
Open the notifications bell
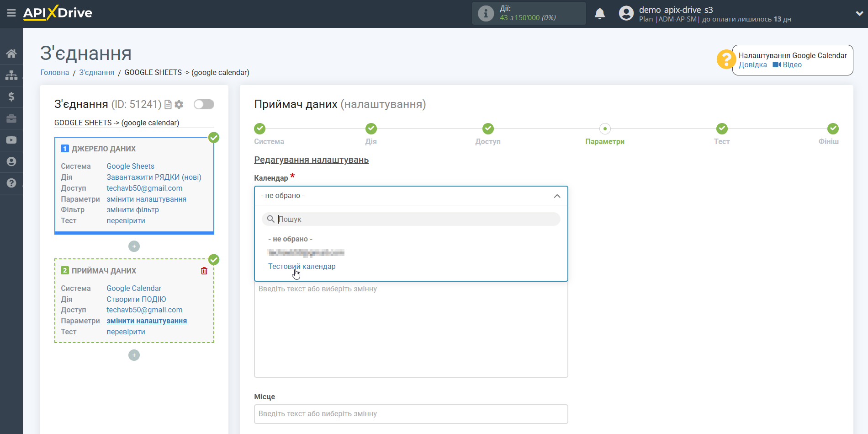pyautogui.click(x=600, y=13)
